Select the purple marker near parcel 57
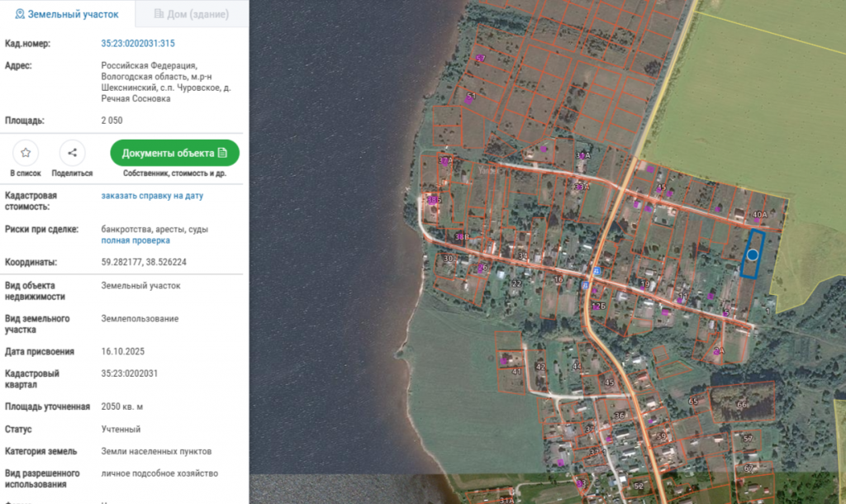The height and width of the screenshot is (504, 846). (x=478, y=59)
